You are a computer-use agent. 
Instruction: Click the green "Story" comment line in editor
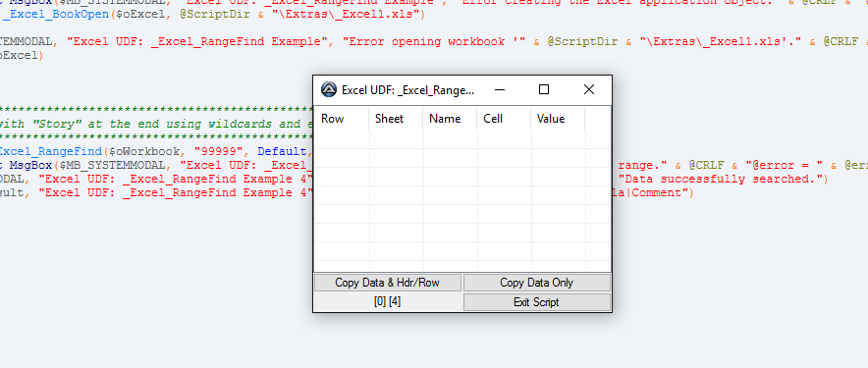coord(158,124)
